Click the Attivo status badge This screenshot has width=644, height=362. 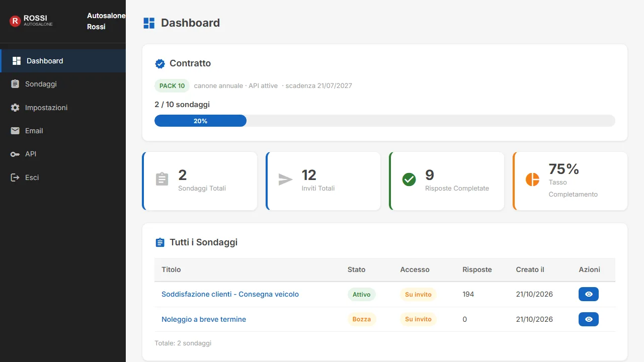point(361,295)
